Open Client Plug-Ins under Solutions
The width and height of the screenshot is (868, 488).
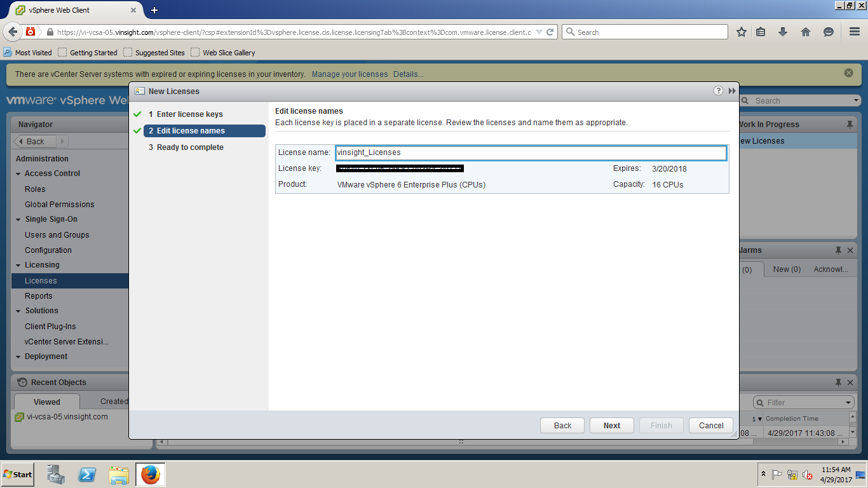tap(50, 327)
